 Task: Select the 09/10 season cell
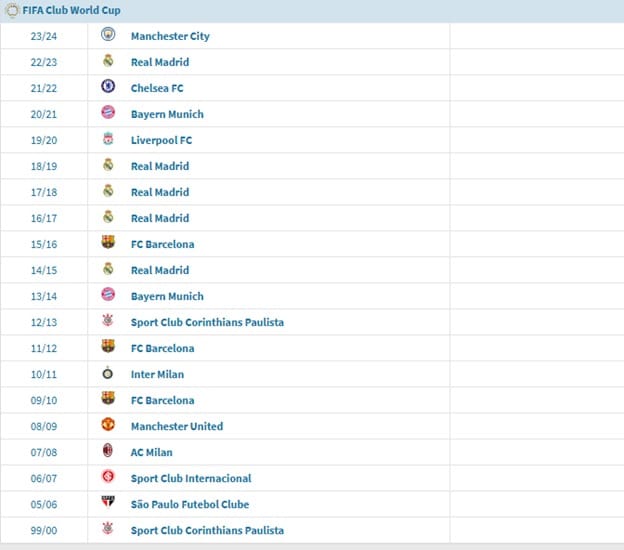tap(44, 400)
